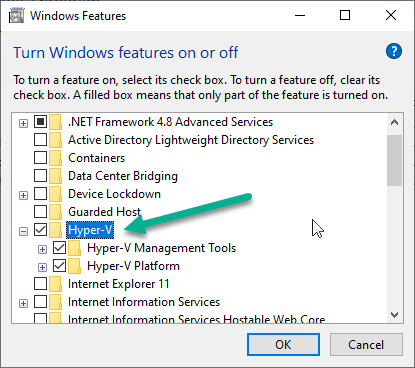Click the feature list scrollbar thumb

[x=395, y=160]
